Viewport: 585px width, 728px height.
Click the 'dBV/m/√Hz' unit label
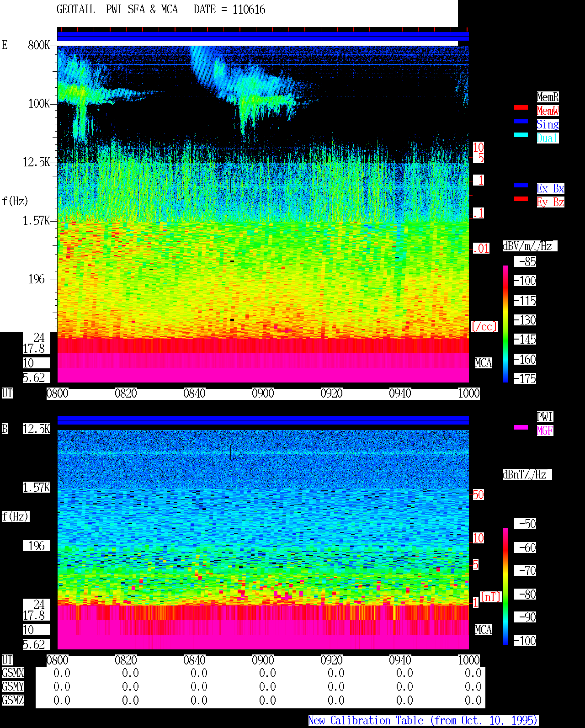[x=530, y=246]
